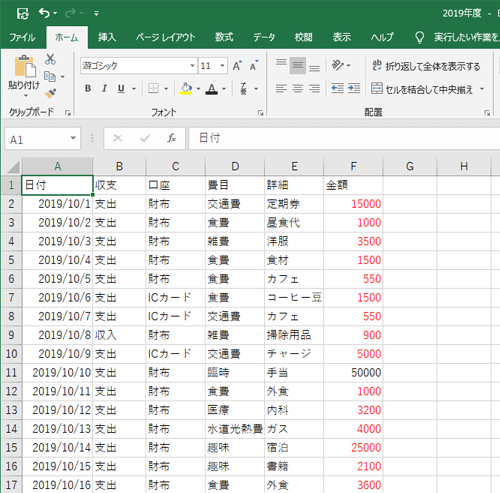Select cell containing 50000
This screenshot has height=493, width=500.
click(x=353, y=372)
